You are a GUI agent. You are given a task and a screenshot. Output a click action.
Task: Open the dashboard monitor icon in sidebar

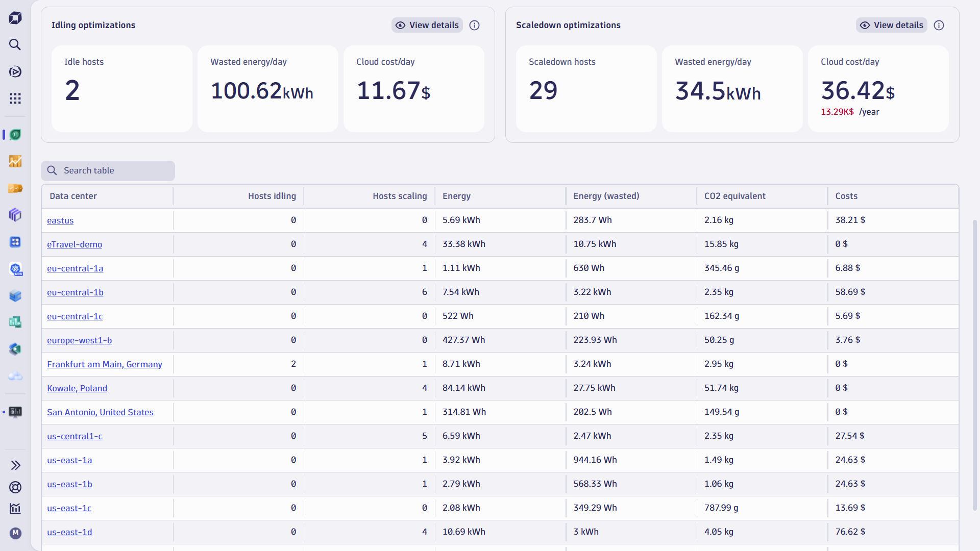[15, 412]
